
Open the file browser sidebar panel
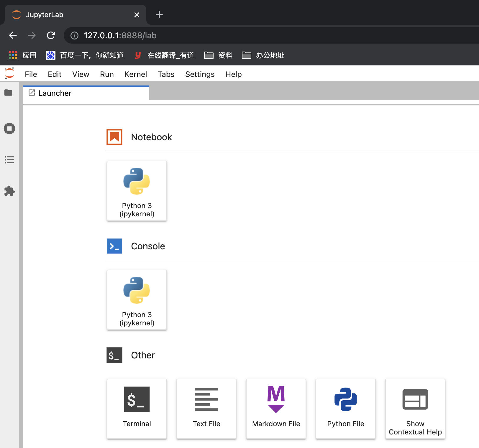click(x=9, y=93)
